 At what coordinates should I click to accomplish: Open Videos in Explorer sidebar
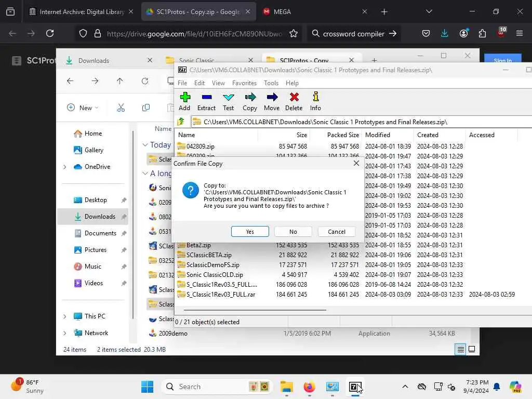(x=88, y=283)
